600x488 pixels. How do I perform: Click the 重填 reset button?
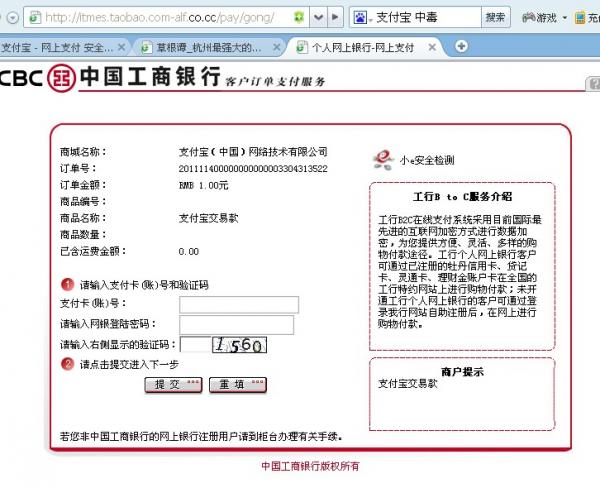coord(238,385)
